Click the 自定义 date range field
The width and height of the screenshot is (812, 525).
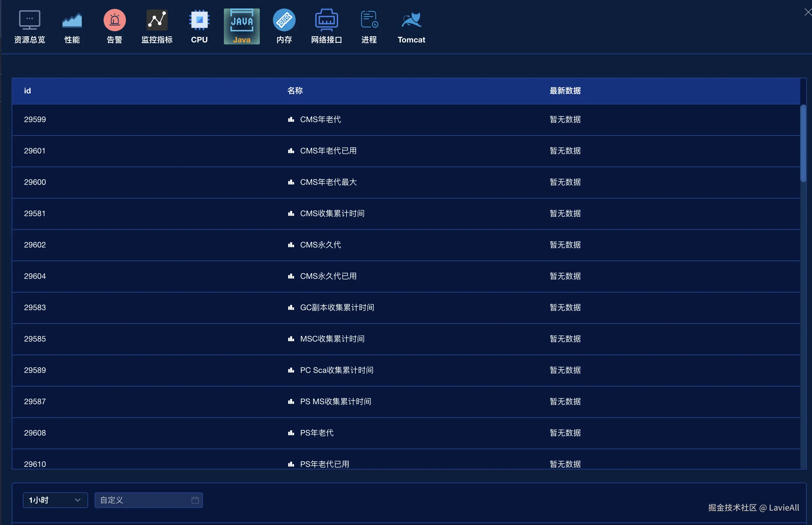tap(143, 500)
